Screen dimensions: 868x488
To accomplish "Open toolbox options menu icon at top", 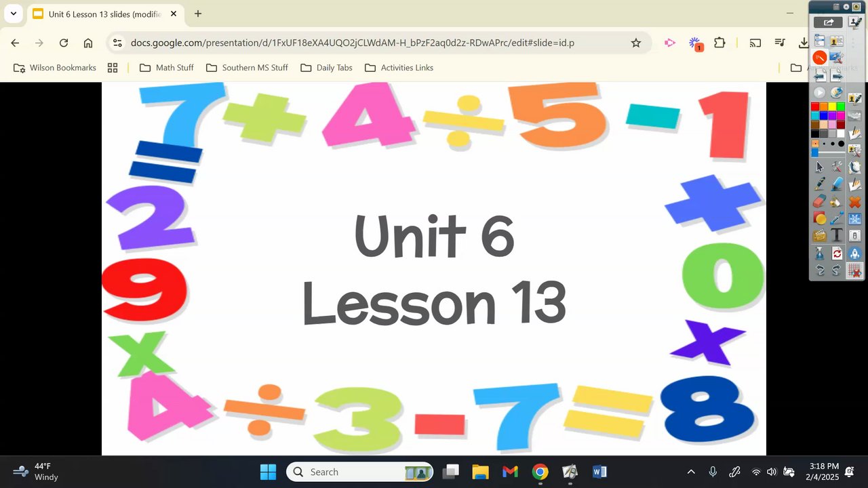I will (836, 7).
